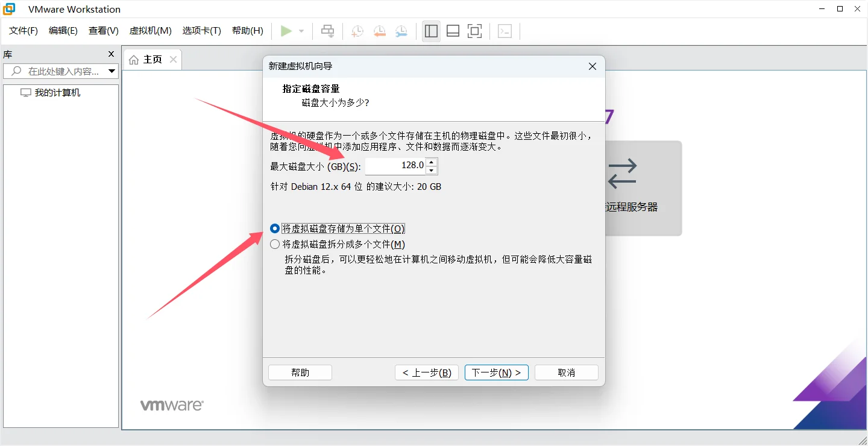Viewport: 868px width, 446px height.
Task: Click the 远程服务器 label on home page
Action: (x=632, y=207)
